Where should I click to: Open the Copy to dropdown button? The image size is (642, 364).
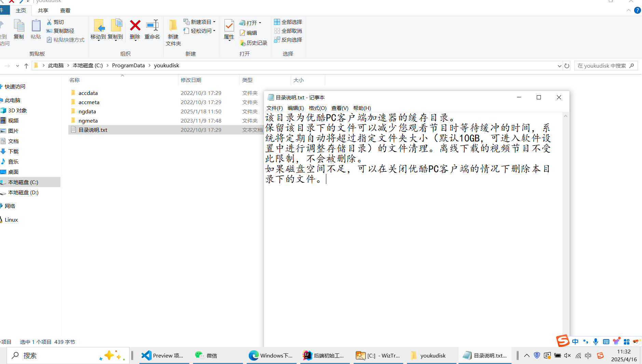click(115, 30)
